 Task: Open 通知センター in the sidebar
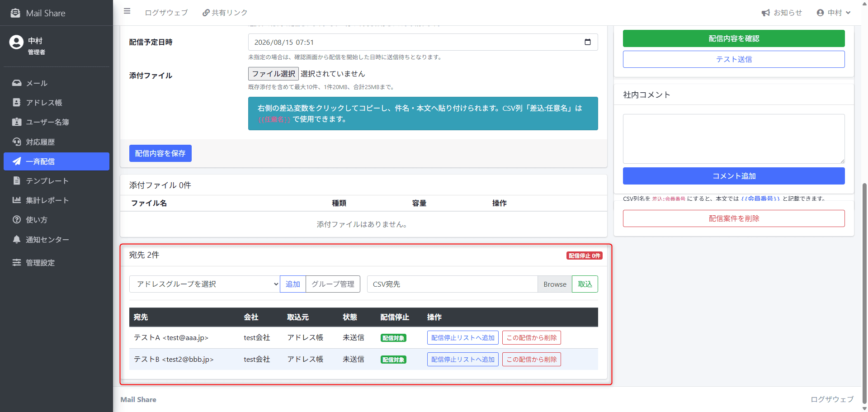(57, 240)
